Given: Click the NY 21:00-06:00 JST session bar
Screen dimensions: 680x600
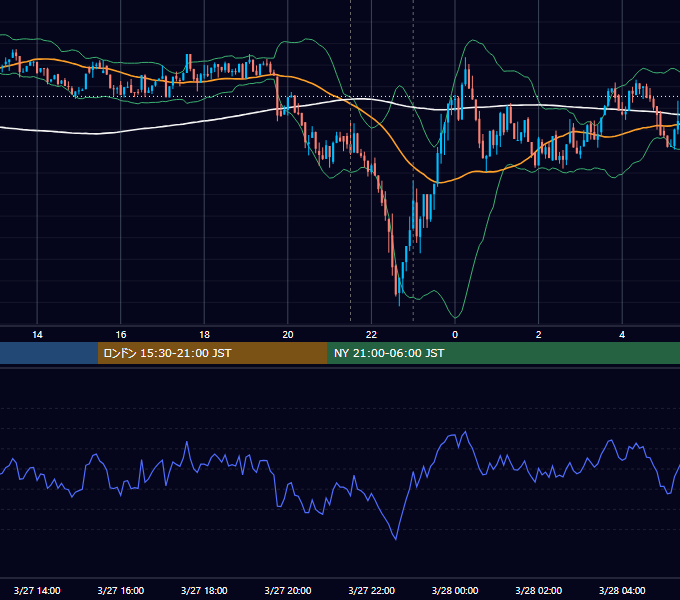Looking at the screenshot, I should tap(503, 353).
